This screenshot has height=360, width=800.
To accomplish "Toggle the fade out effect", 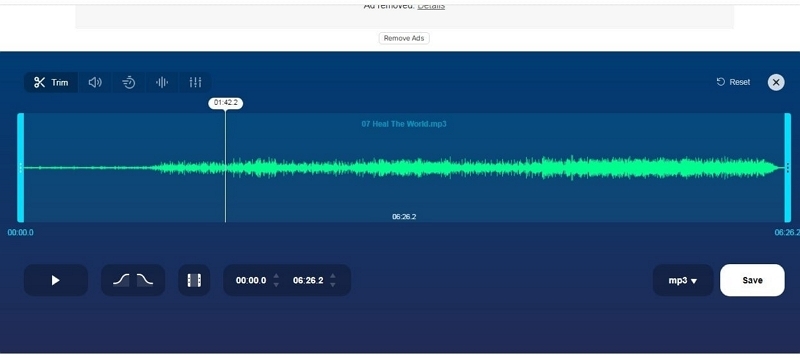I will [x=145, y=280].
